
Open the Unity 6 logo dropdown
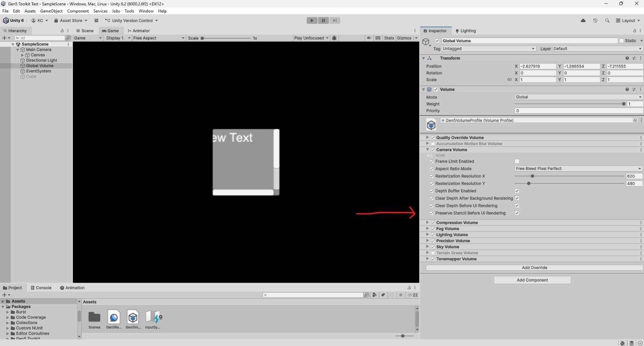pos(14,21)
